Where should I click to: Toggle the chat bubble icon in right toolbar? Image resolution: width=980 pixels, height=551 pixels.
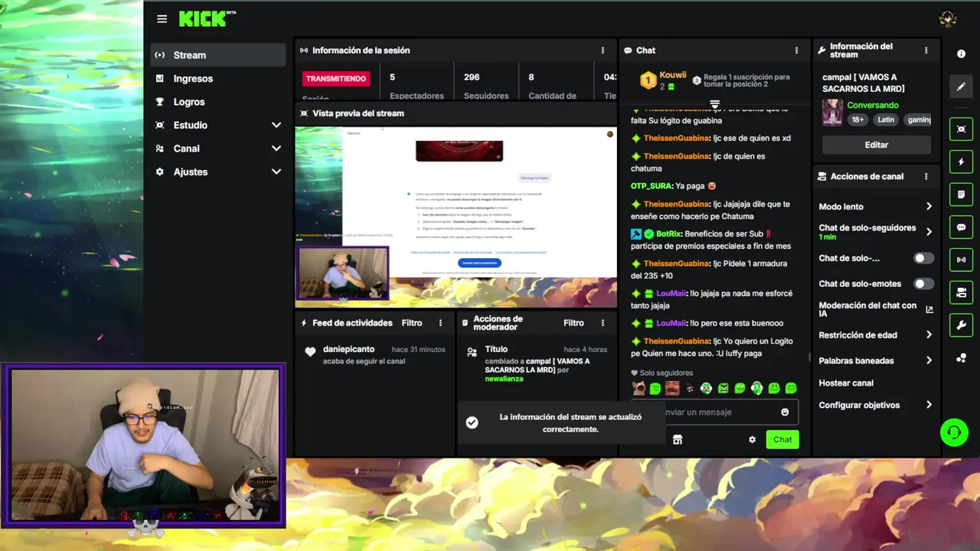962,227
